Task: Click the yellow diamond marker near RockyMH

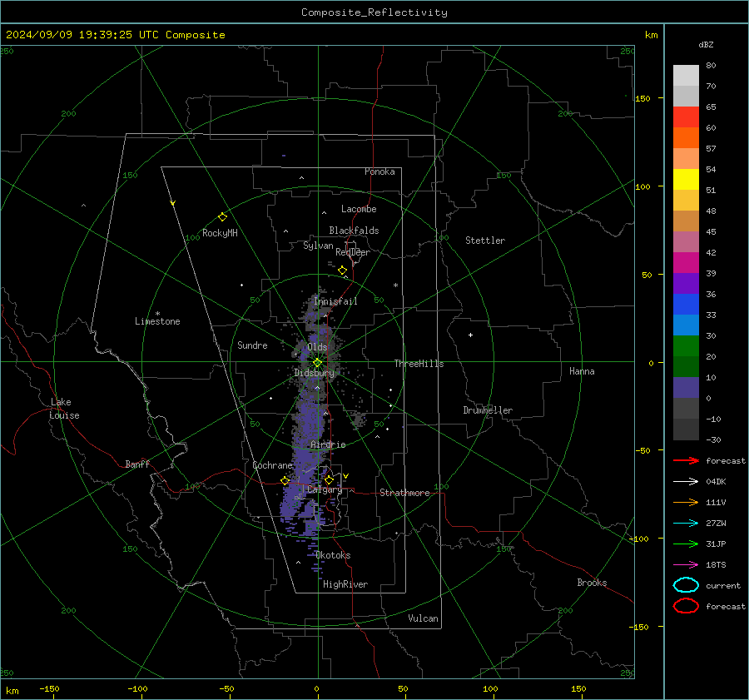Action: coord(222,217)
